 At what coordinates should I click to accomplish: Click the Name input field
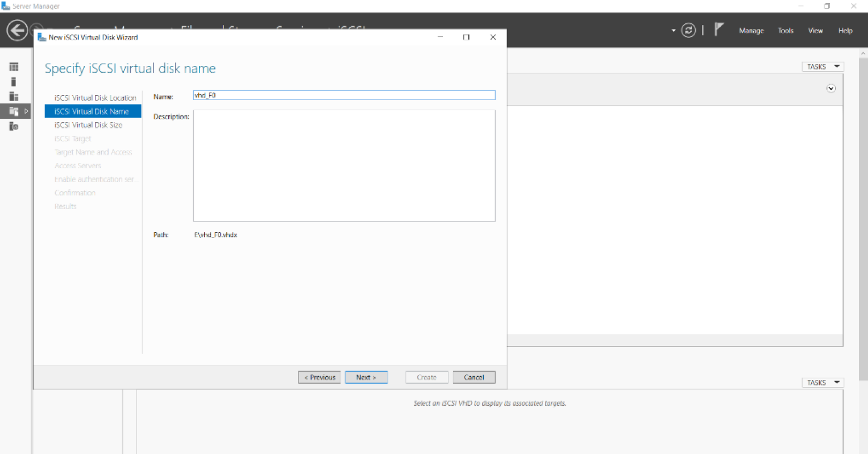coord(344,95)
